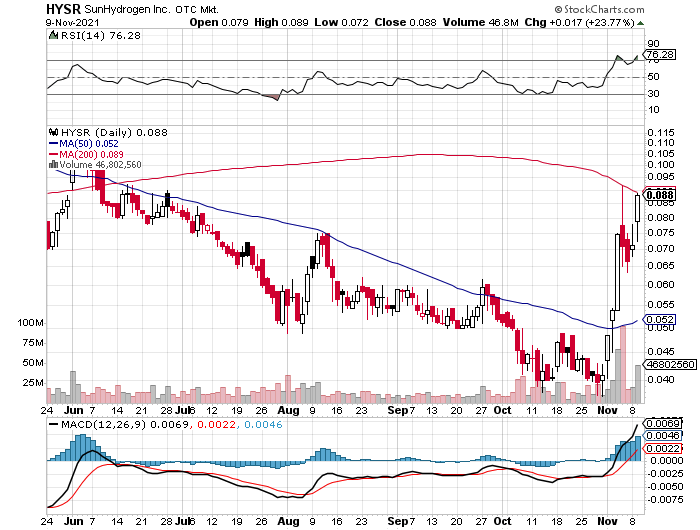
Task: Click the Volume 46.8M header value
Action: pos(480,22)
